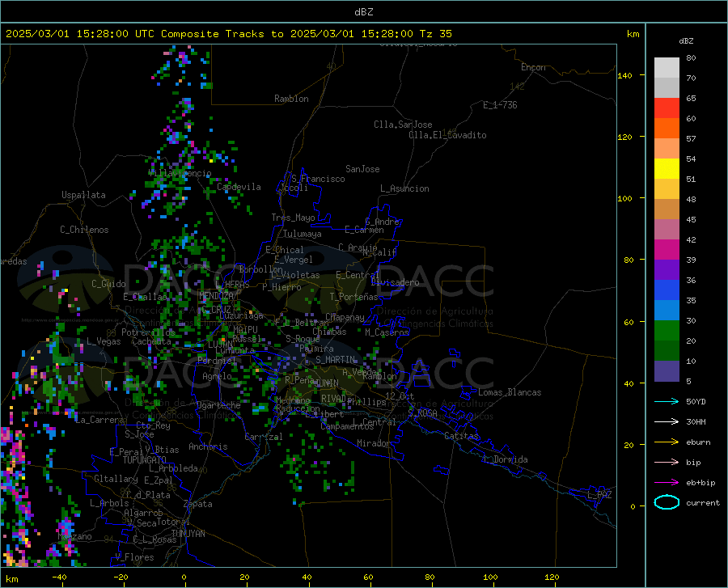Click the Villavicencio map label
728x588 pixels.
tap(180, 173)
